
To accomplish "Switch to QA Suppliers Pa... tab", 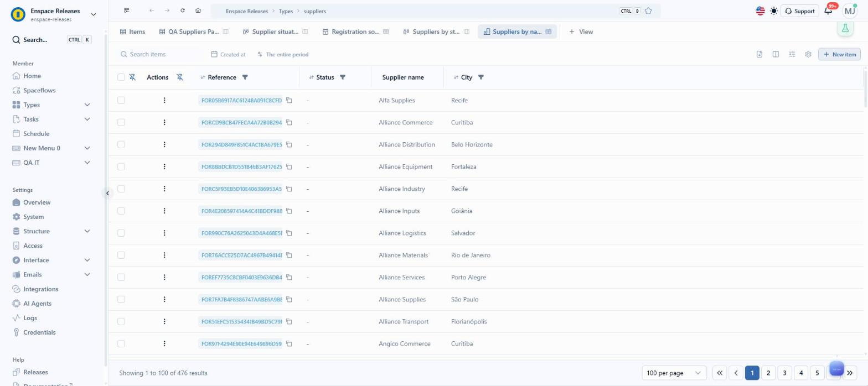I will point(194,32).
